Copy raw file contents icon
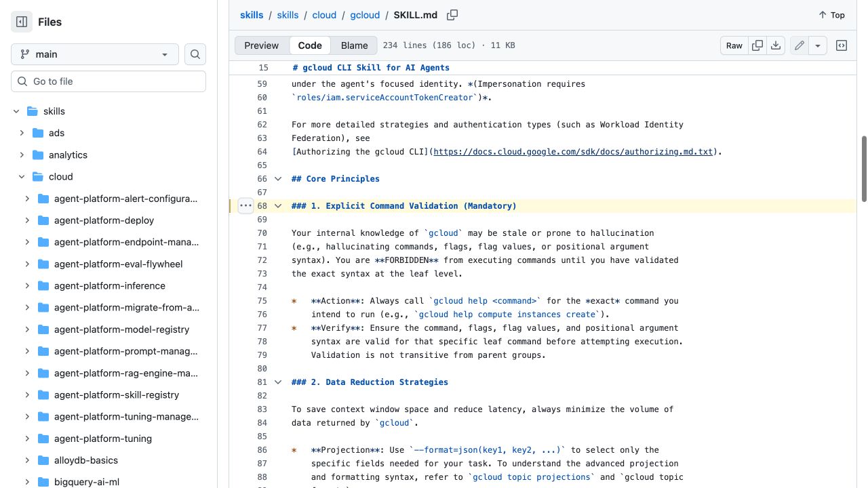 pyautogui.click(x=757, y=45)
